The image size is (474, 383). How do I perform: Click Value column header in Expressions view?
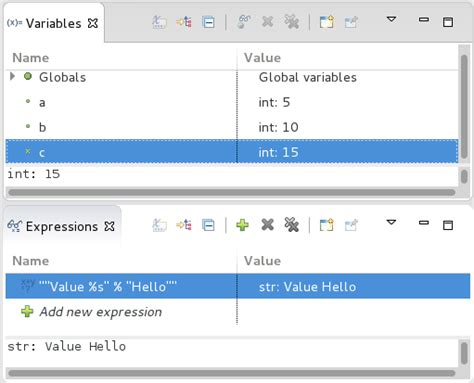tap(354, 261)
